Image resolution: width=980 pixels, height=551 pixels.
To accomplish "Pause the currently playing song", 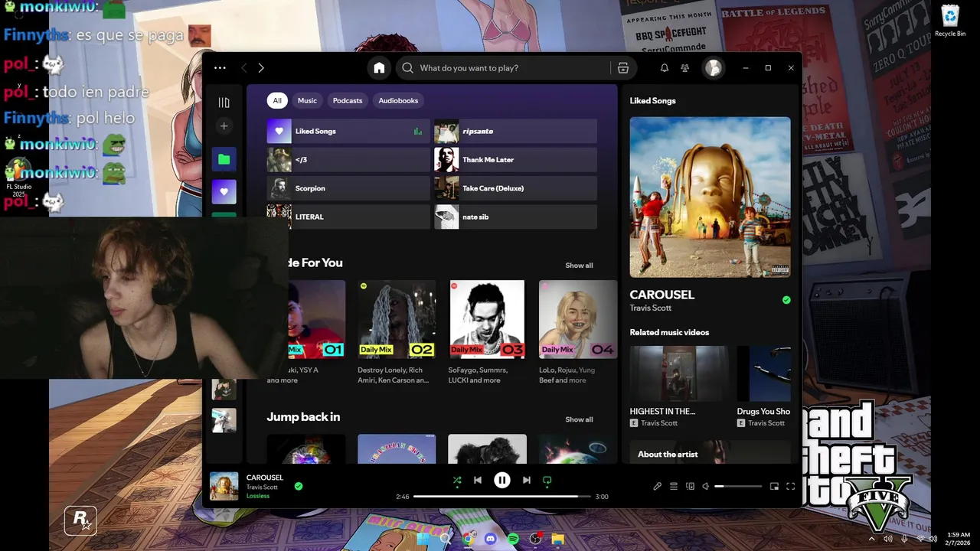I will (502, 481).
